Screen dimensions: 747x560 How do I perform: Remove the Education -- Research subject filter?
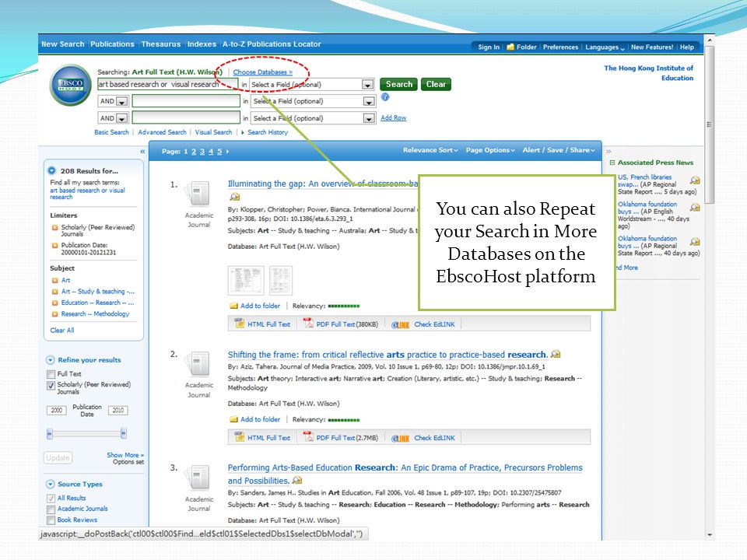click(x=54, y=303)
